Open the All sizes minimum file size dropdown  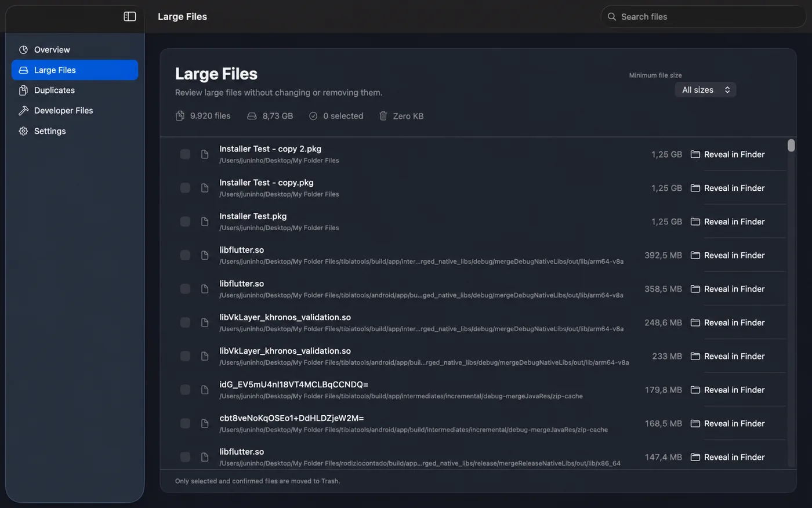(705, 90)
